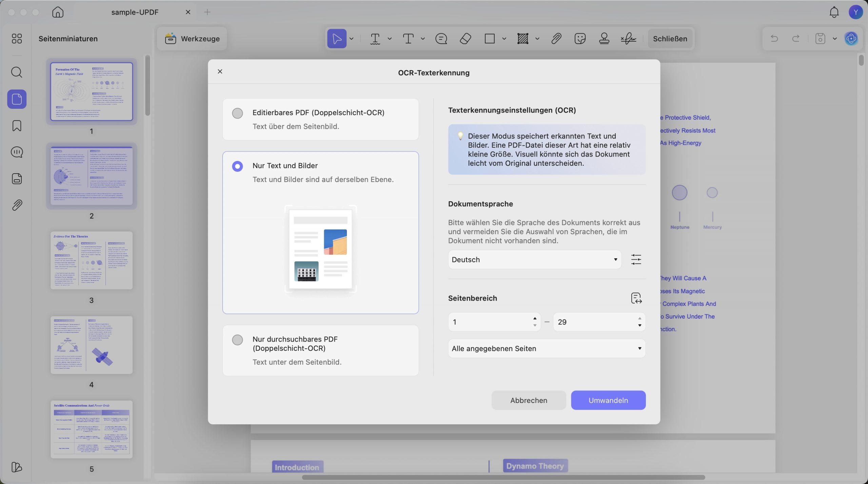Open the home screen icon

(58, 12)
